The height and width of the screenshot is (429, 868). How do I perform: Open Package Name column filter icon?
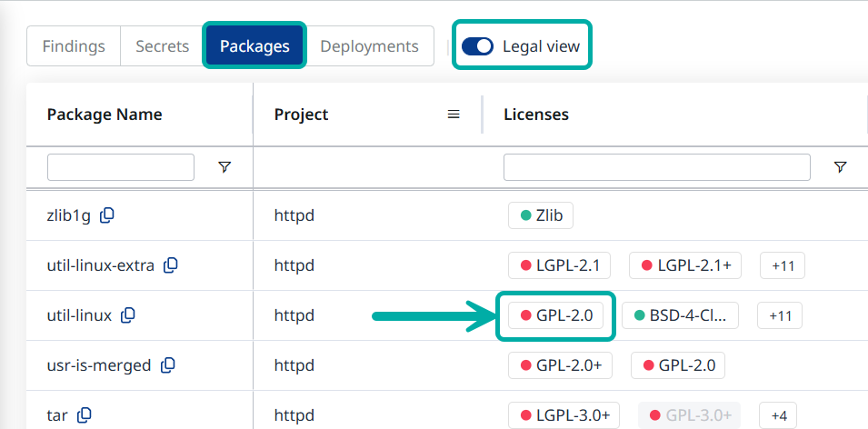[x=224, y=167]
